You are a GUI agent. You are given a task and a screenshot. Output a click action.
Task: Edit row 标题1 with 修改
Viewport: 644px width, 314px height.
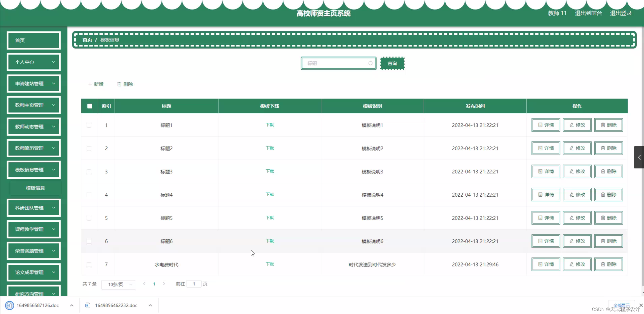click(577, 125)
